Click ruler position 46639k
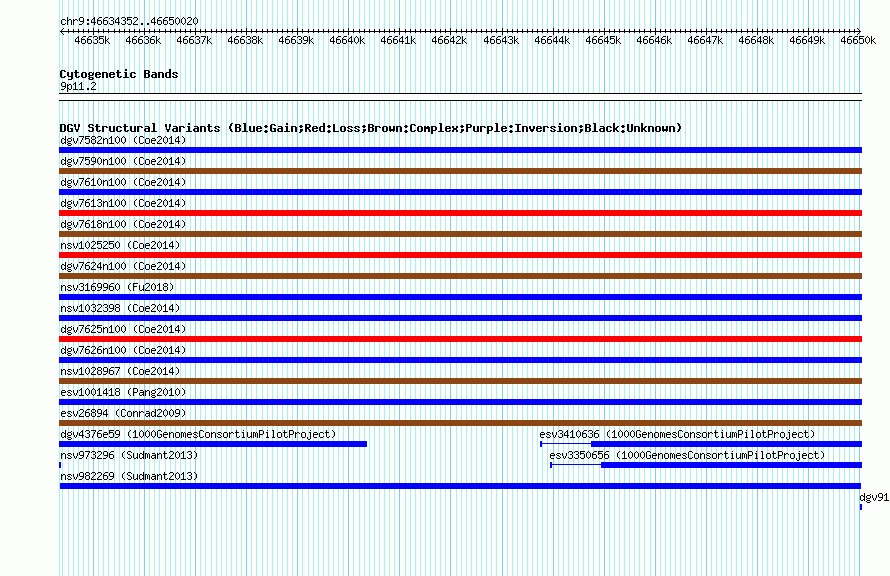The height and width of the screenshot is (576, 890). (296, 40)
